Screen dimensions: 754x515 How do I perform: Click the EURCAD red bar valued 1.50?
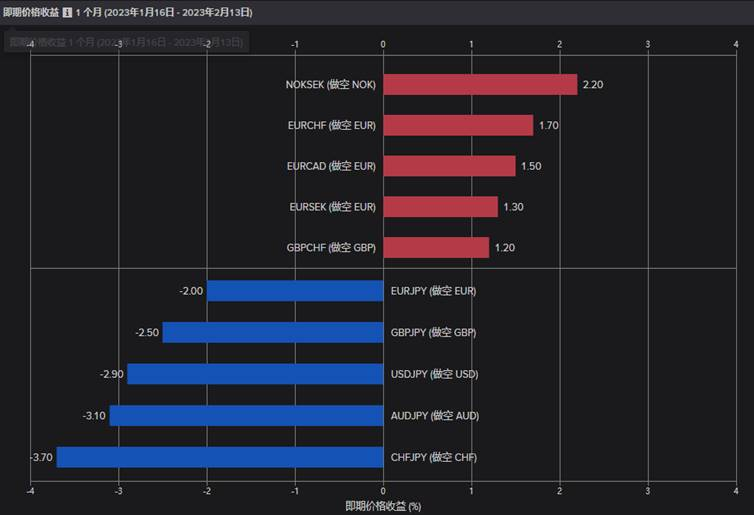point(449,166)
